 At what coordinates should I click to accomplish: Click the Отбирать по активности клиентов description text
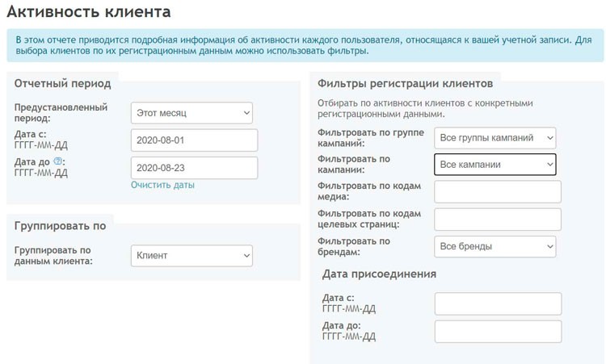click(425, 108)
